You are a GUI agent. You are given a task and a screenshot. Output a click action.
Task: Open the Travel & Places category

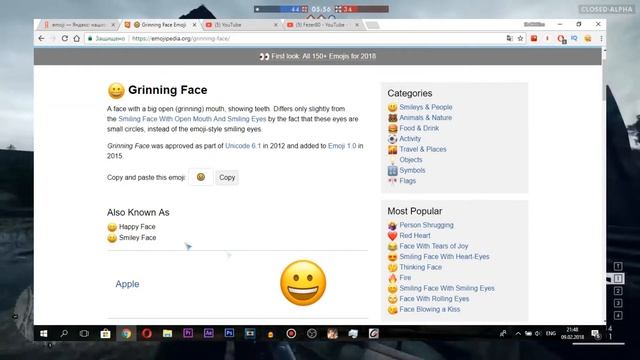[422, 149]
